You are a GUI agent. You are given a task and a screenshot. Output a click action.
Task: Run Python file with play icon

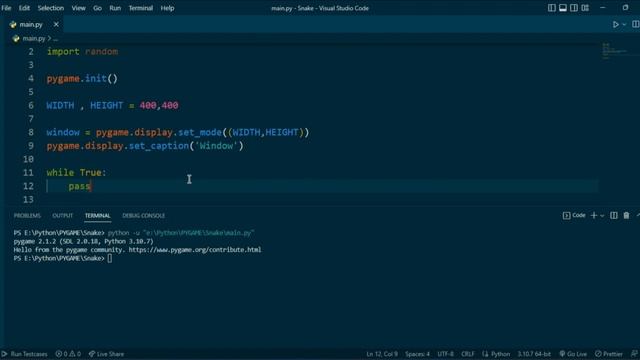[616, 24]
